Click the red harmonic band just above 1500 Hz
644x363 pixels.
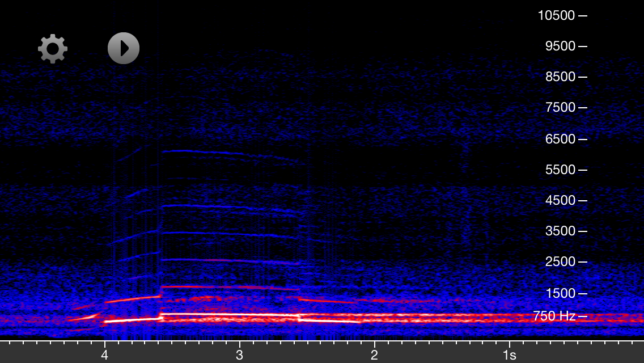click(227, 287)
